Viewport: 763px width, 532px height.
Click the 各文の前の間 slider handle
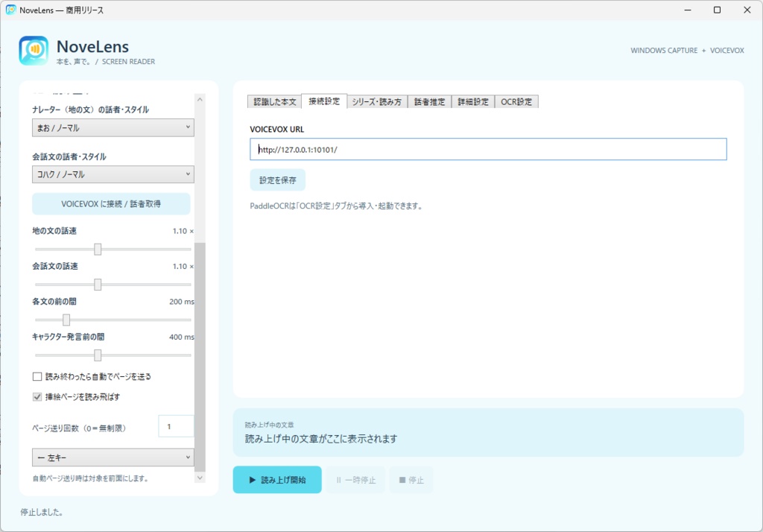click(x=66, y=320)
